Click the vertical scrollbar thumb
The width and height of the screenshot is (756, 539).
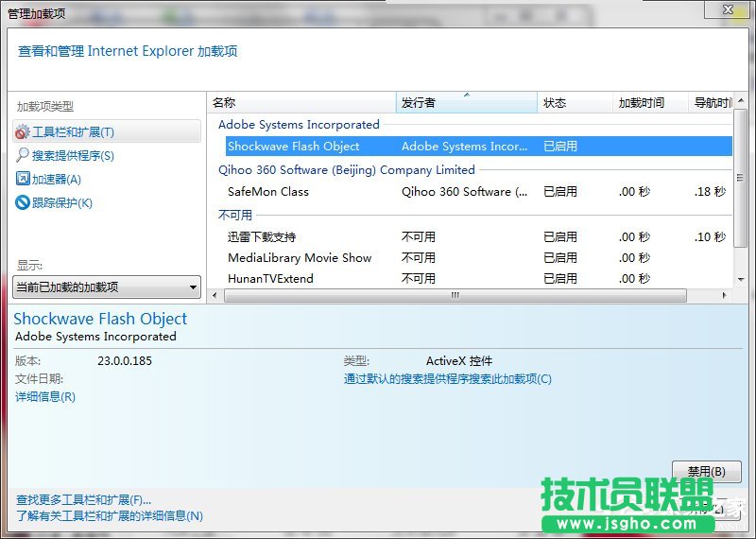[x=741, y=178]
